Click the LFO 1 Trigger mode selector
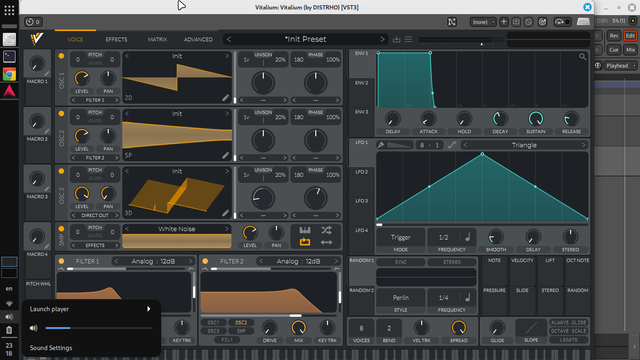The width and height of the screenshot is (640, 360). 400,237
